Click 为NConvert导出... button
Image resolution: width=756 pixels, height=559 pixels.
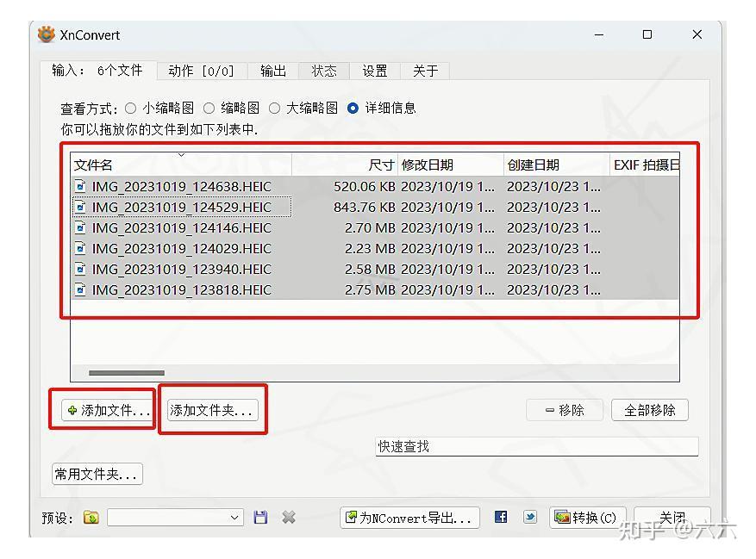coord(409,518)
